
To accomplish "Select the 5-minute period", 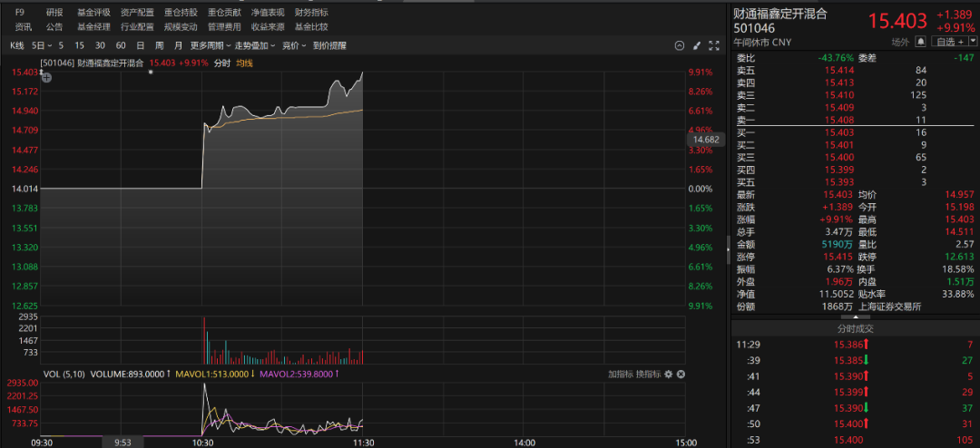I will coord(62,45).
